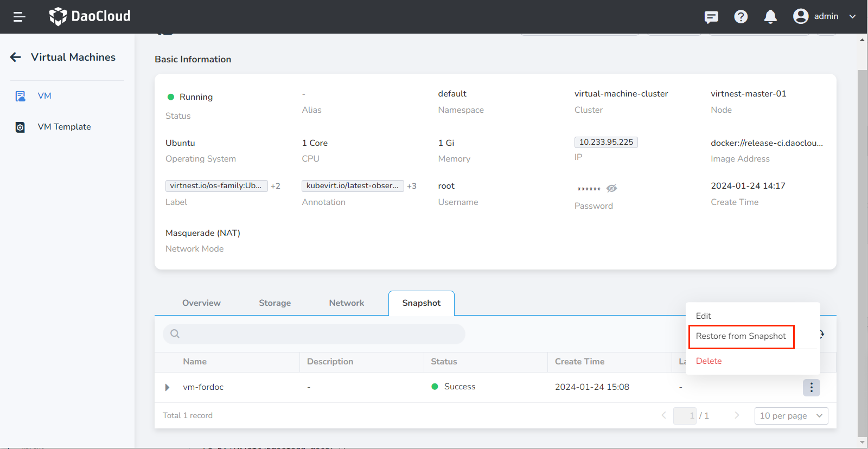The width and height of the screenshot is (868, 449).
Task: Open VM Template in the sidebar
Action: (x=64, y=127)
